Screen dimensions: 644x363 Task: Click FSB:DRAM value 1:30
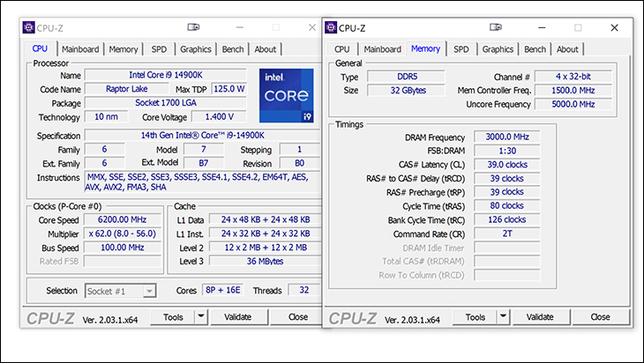[507, 151]
